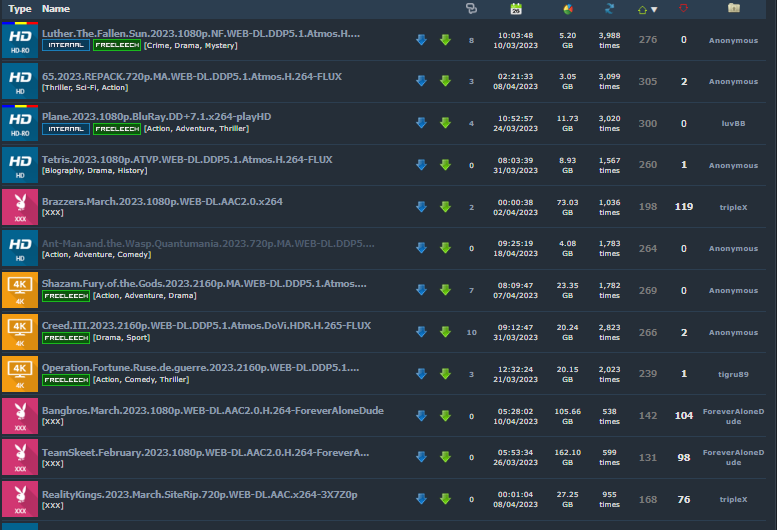Click the size column pie icon
The image size is (777, 530).
click(x=568, y=9)
